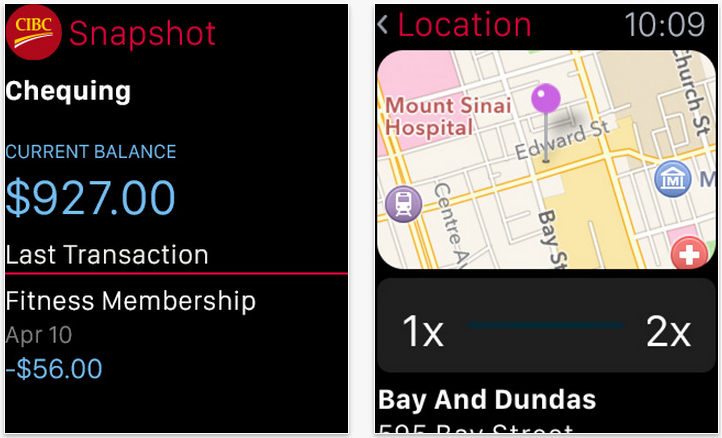The width and height of the screenshot is (722, 438).
Task: Tap the Location header title
Action: point(471,25)
